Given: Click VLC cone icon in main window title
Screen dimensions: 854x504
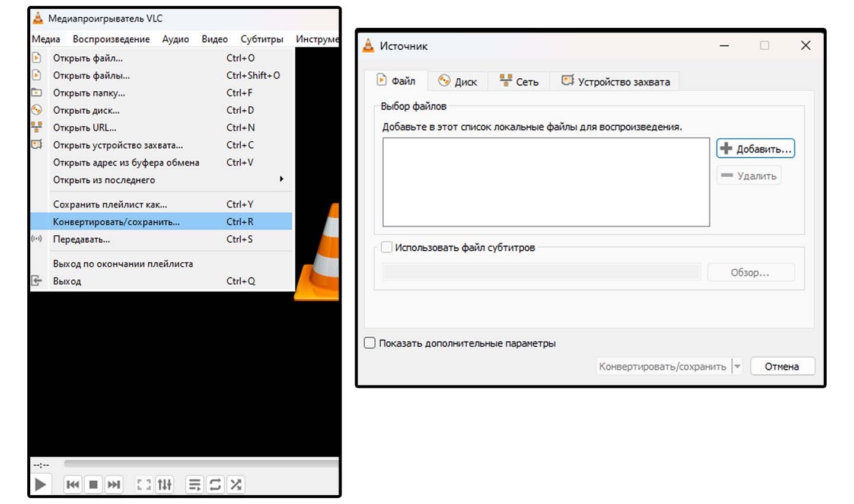Looking at the screenshot, I should [x=38, y=18].
